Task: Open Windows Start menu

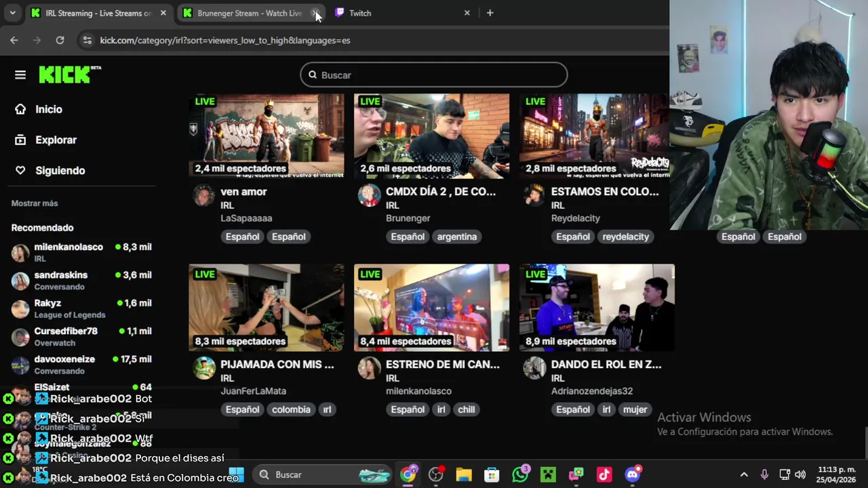Action: (236, 474)
